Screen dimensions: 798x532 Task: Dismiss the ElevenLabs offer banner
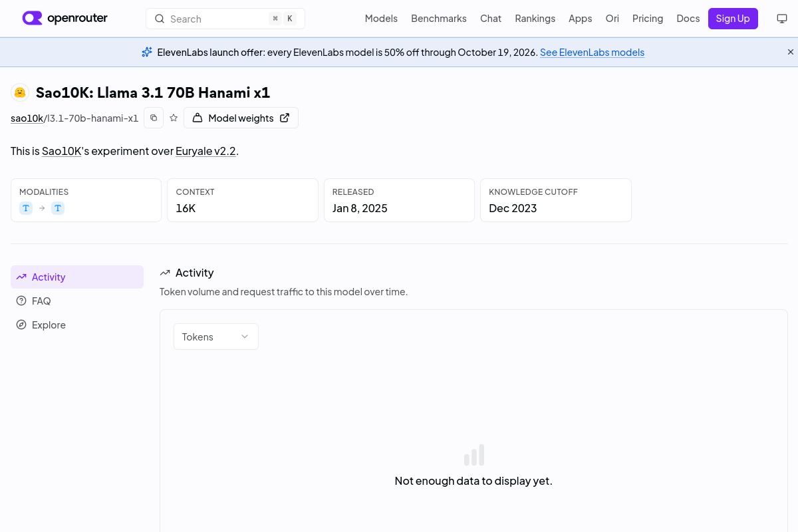tap(791, 52)
